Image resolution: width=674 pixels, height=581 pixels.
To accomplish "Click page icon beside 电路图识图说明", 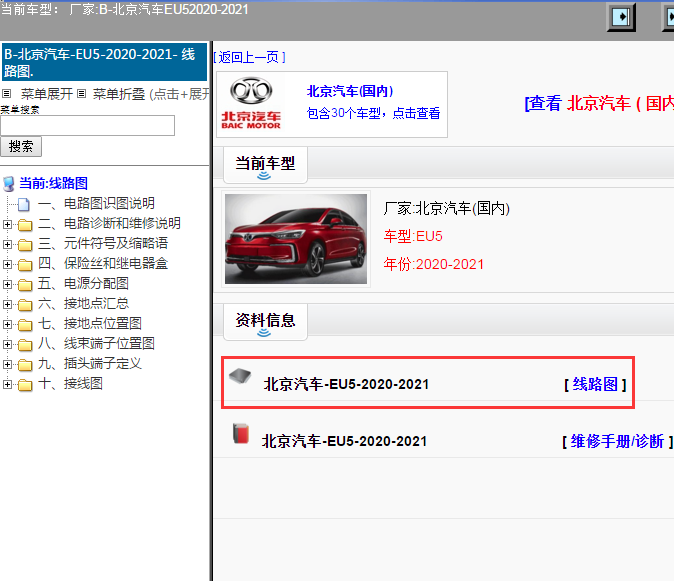I will [24, 204].
